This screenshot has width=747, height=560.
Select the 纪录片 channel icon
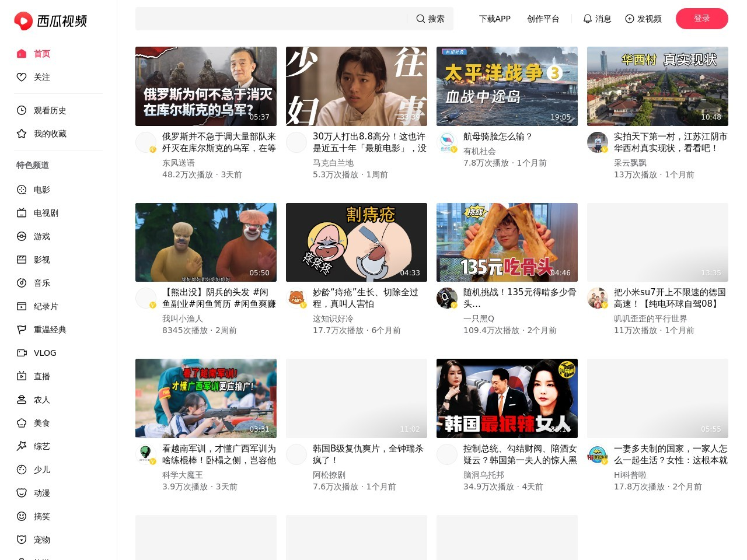22,306
